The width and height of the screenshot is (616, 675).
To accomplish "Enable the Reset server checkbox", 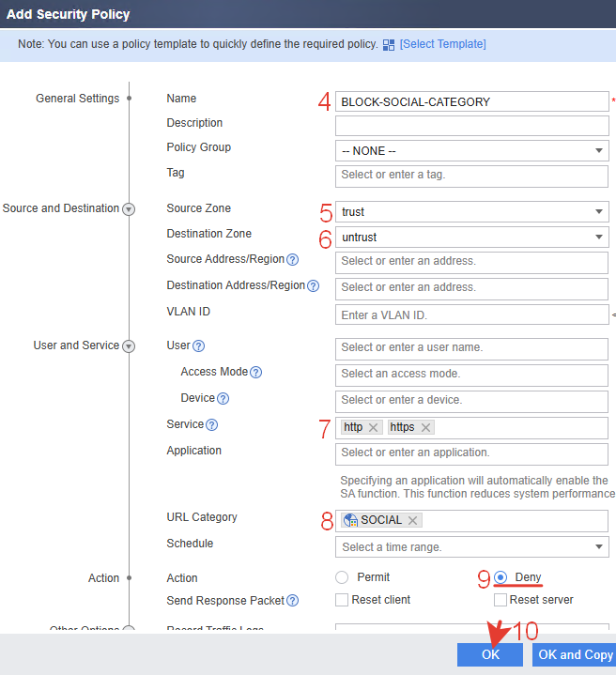I will pos(500,600).
